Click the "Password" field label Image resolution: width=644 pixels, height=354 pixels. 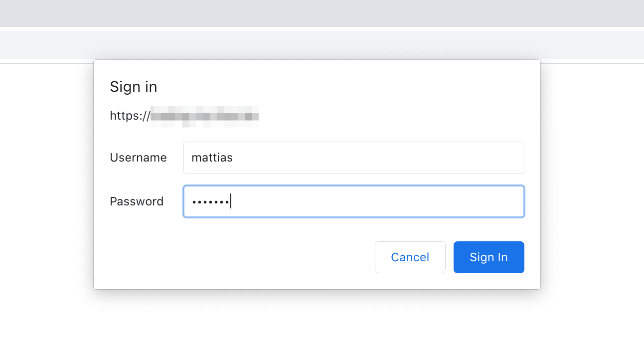click(137, 201)
